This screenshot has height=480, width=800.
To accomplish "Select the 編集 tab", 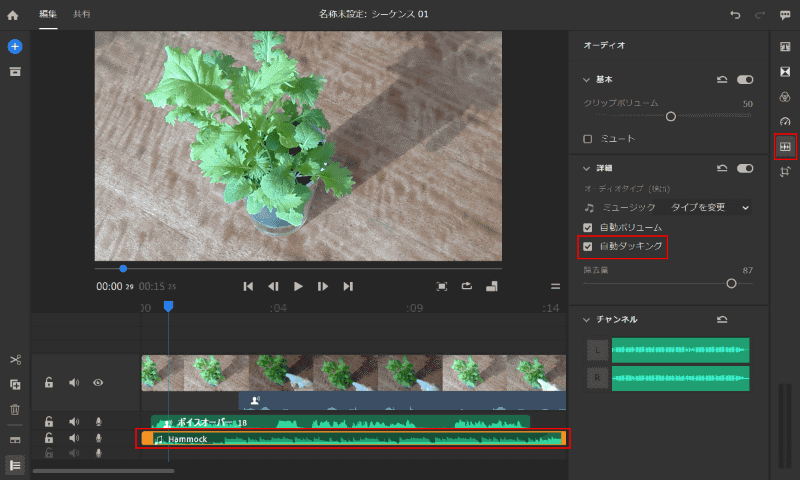I will tap(47, 15).
